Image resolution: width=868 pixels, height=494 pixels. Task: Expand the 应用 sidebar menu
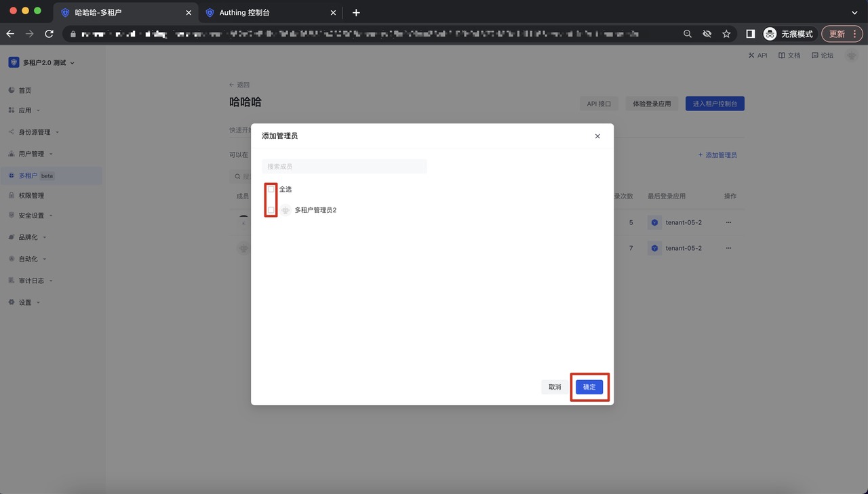coord(24,110)
